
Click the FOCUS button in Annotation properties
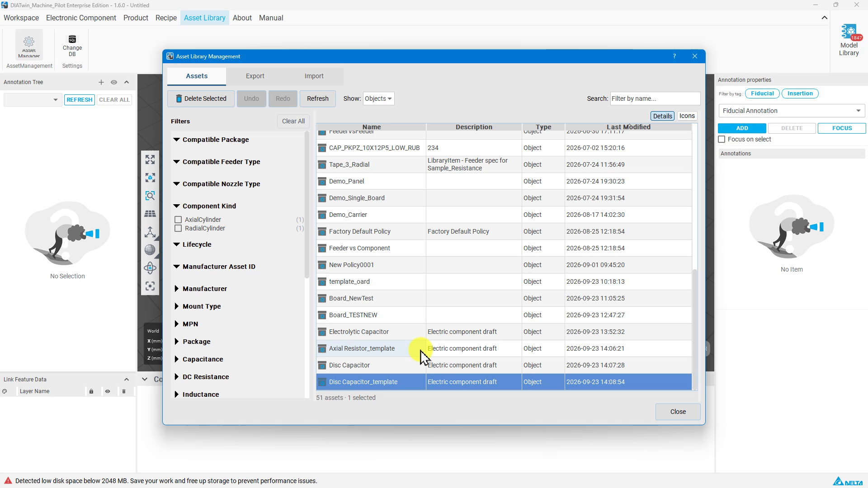[x=842, y=128]
